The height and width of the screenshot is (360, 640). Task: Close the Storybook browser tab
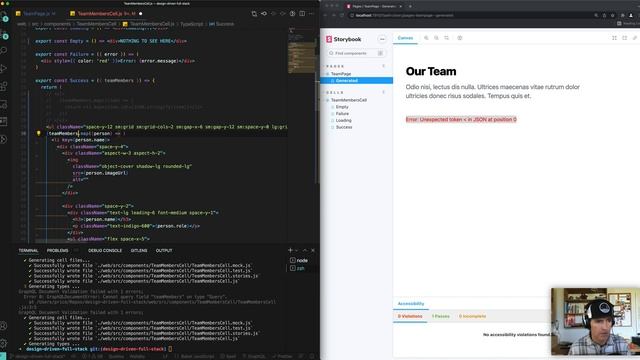click(x=400, y=6)
